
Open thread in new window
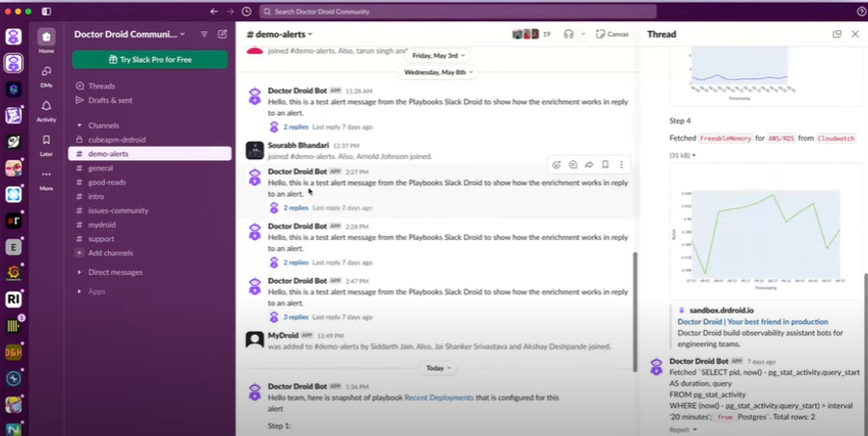(x=837, y=34)
